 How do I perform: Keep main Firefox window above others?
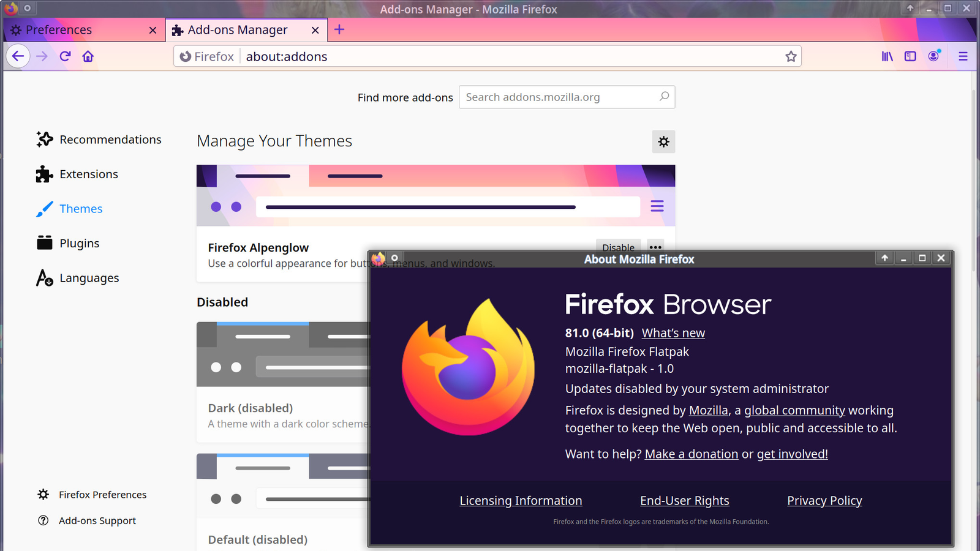(x=910, y=8)
